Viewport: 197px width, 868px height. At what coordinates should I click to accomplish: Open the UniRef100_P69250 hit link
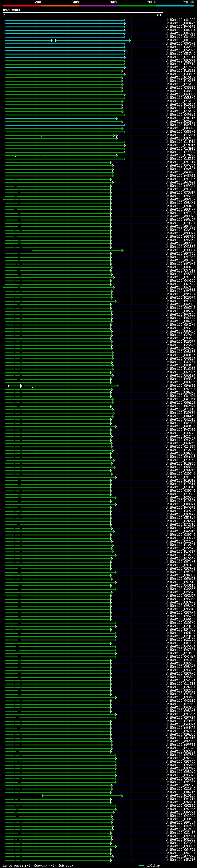(180, 443)
